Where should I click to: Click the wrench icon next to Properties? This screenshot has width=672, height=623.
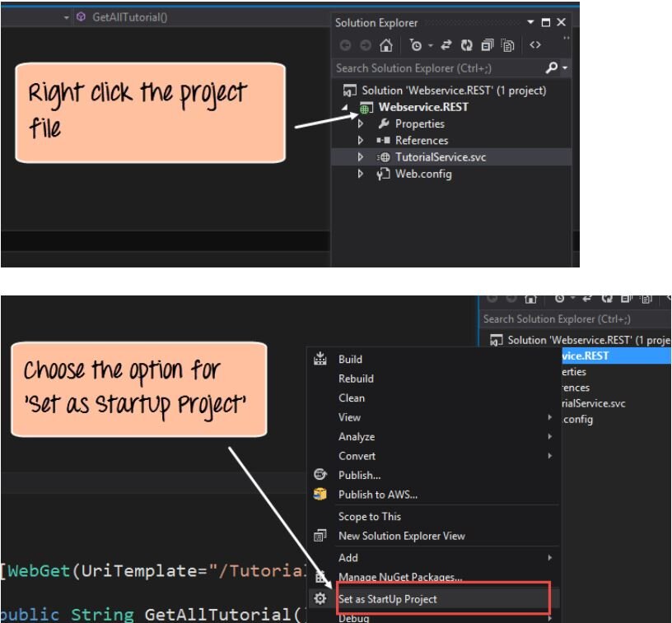[384, 123]
